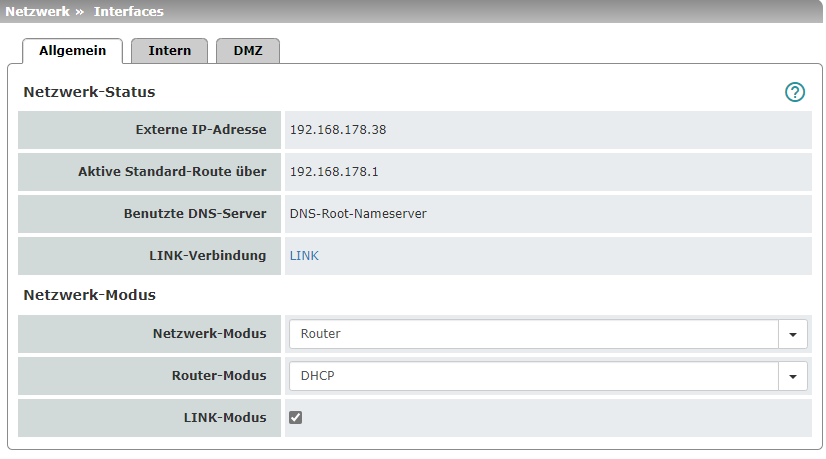Click Interfaces in the breadcrumb header

tap(129, 12)
